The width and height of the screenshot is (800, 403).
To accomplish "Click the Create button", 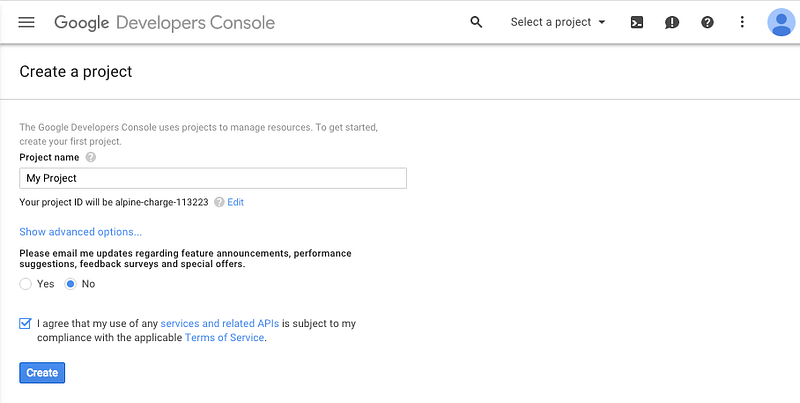I will tap(42, 373).
